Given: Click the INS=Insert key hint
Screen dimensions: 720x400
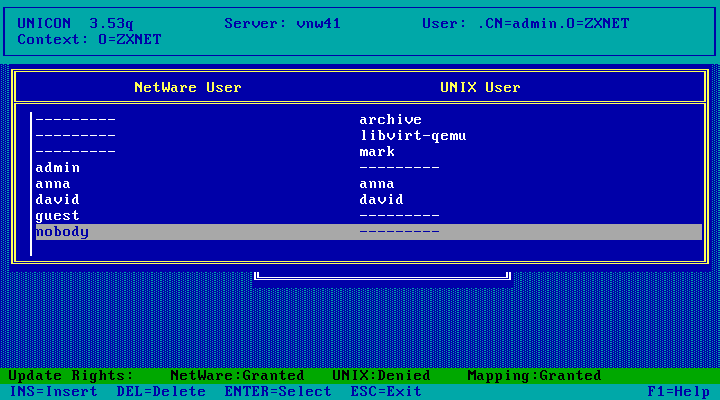Looking at the screenshot, I should [x=53, y=392].
